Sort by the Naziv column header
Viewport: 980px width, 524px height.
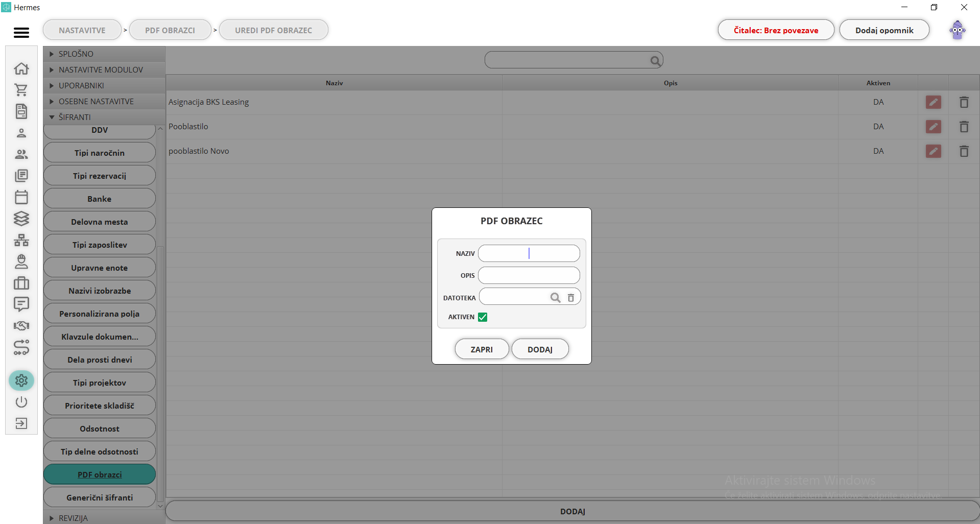334,83
